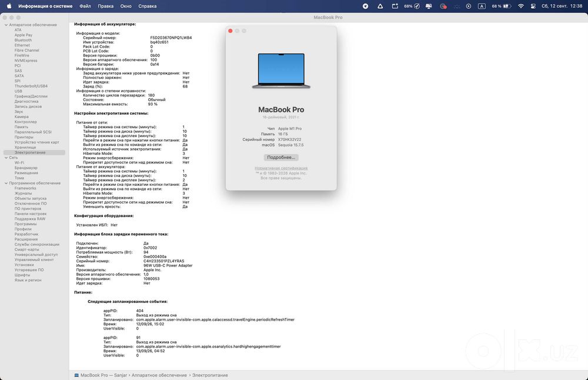Select Хранилище in the sidebar
The image size is (588, 380).
click(x=25, y=148)
